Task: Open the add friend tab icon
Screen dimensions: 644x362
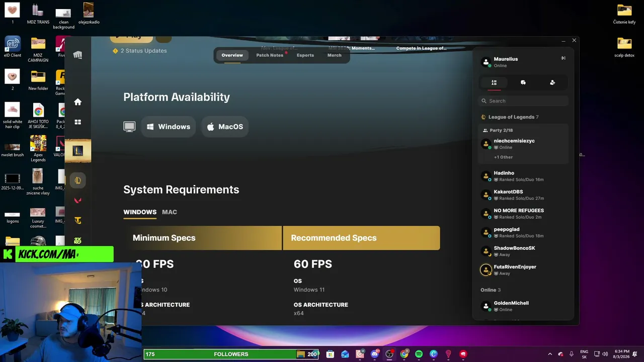Action: coord(552,82)
